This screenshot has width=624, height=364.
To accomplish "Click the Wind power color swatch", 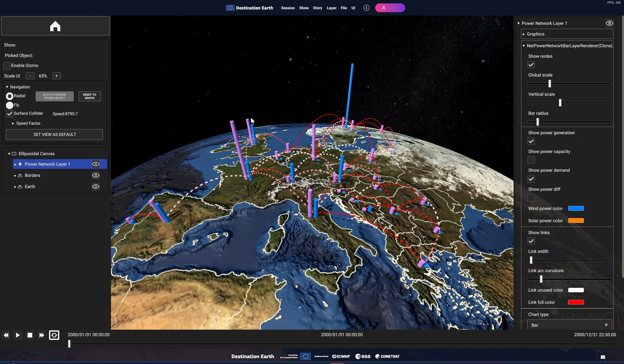I will click(x=576, y=209).
